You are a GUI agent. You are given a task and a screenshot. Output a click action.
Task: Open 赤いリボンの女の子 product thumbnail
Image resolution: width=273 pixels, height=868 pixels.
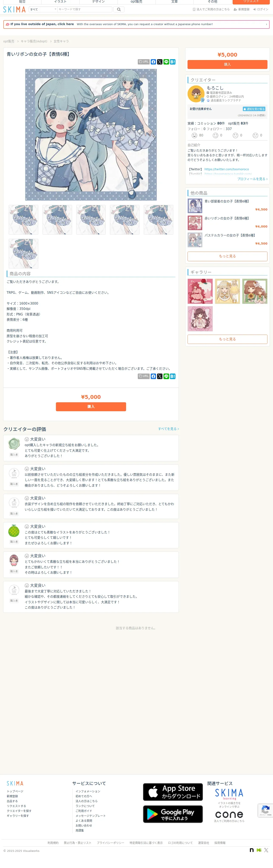195,223
